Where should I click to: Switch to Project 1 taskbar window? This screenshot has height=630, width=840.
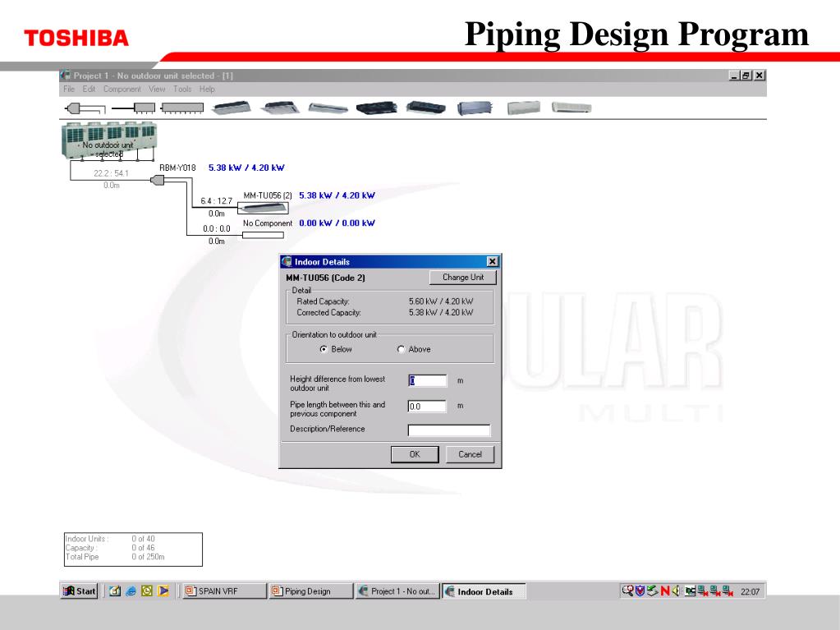coord(397,591)
